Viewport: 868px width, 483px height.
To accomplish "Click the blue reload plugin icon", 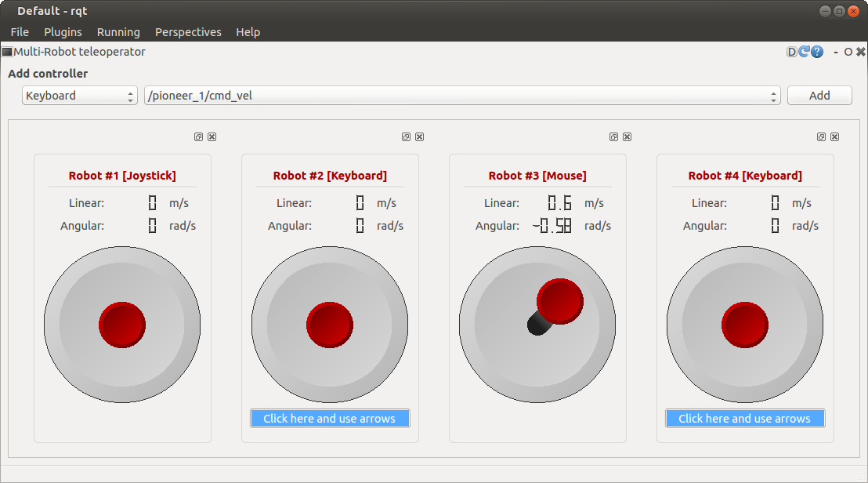I will pyautogui.click(x=805, y=52).
